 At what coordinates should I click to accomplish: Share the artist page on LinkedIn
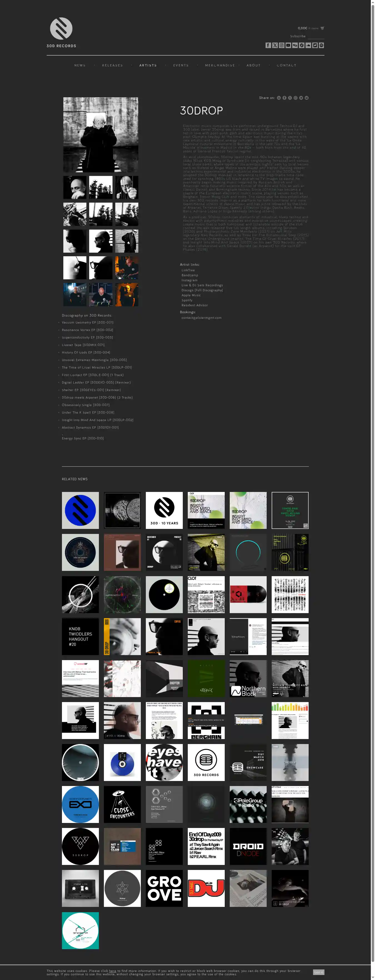click(279, 98)
